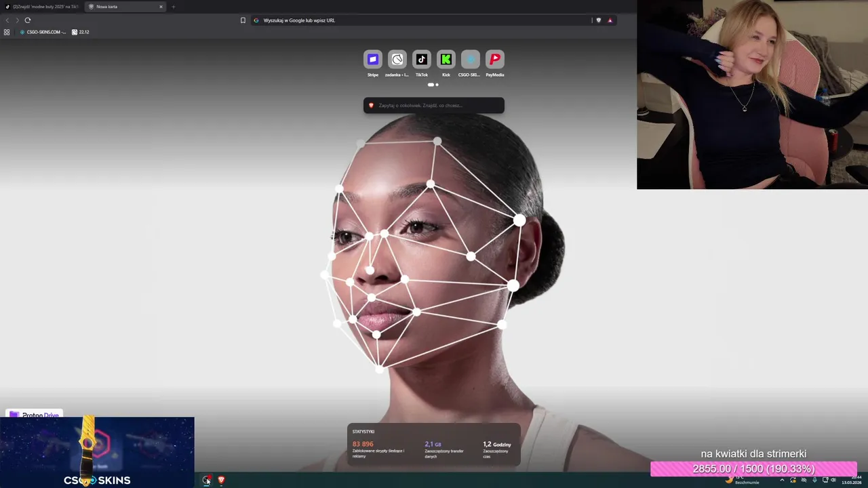868x488 pixels.
Task: Open the Kick shortcut tile
Action: 446,60
